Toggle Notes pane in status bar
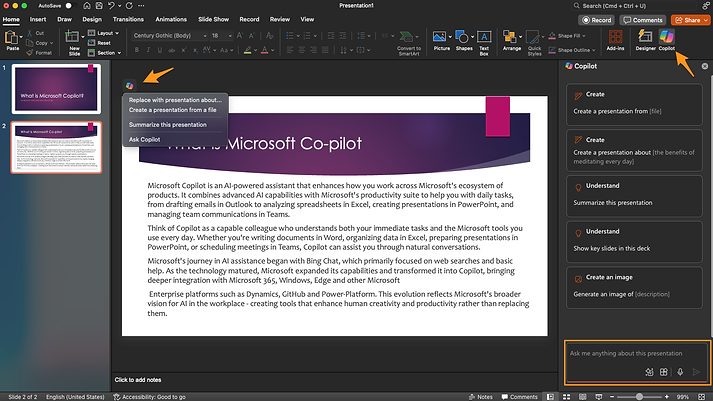The height and width of the screenshot is (401, 713). click(x=481, y=397)
